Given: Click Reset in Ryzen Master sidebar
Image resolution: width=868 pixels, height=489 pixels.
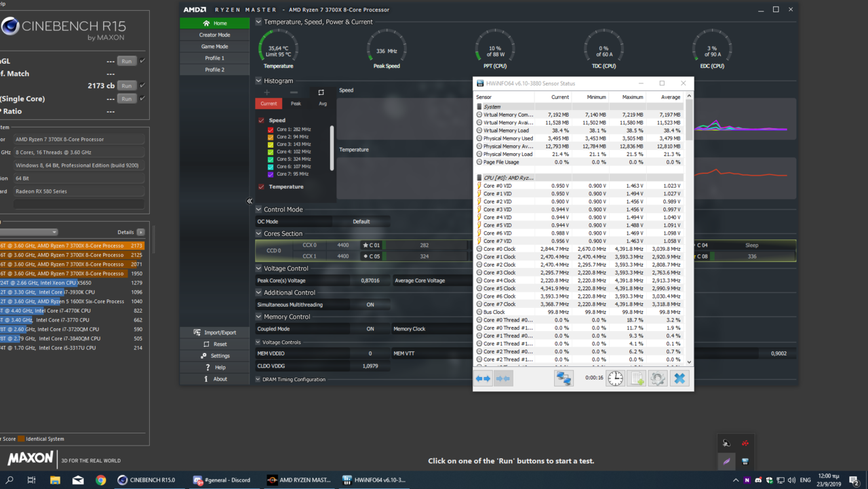Looking at the screenshot, I should [x=214, y=344].
